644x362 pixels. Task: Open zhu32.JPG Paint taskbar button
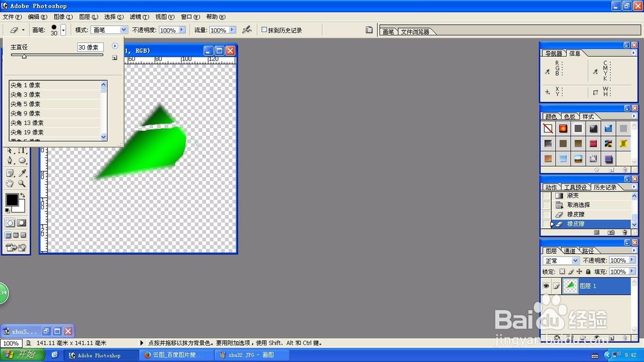(x=251, y=355)
